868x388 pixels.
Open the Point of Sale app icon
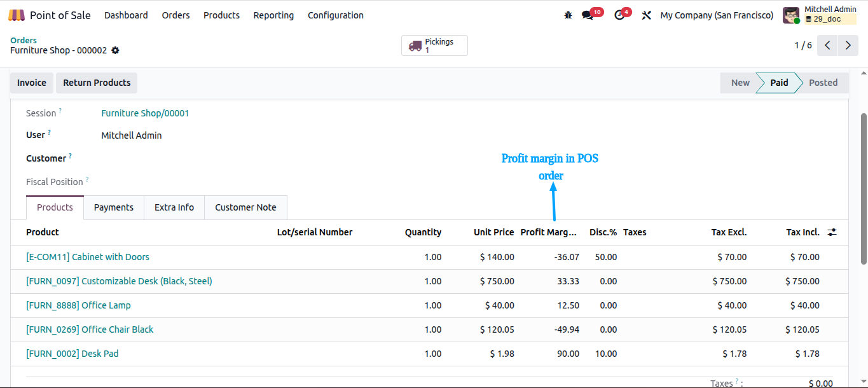(x=17, y=15)
